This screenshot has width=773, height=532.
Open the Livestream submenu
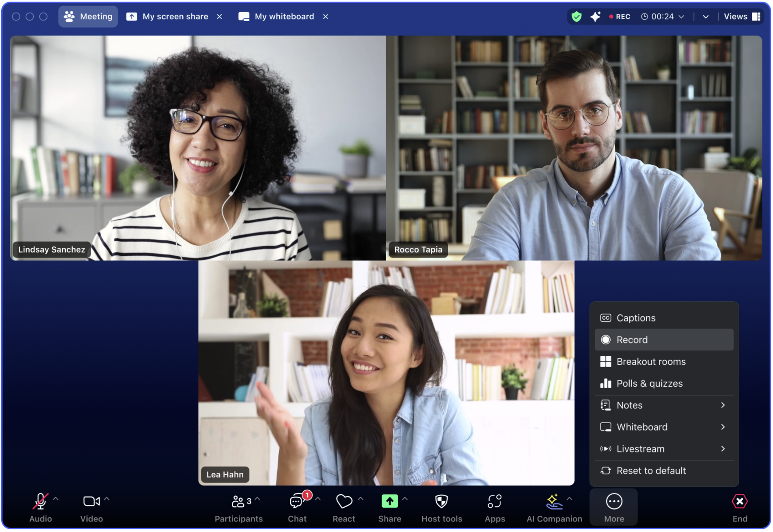(x=664, y=449)
